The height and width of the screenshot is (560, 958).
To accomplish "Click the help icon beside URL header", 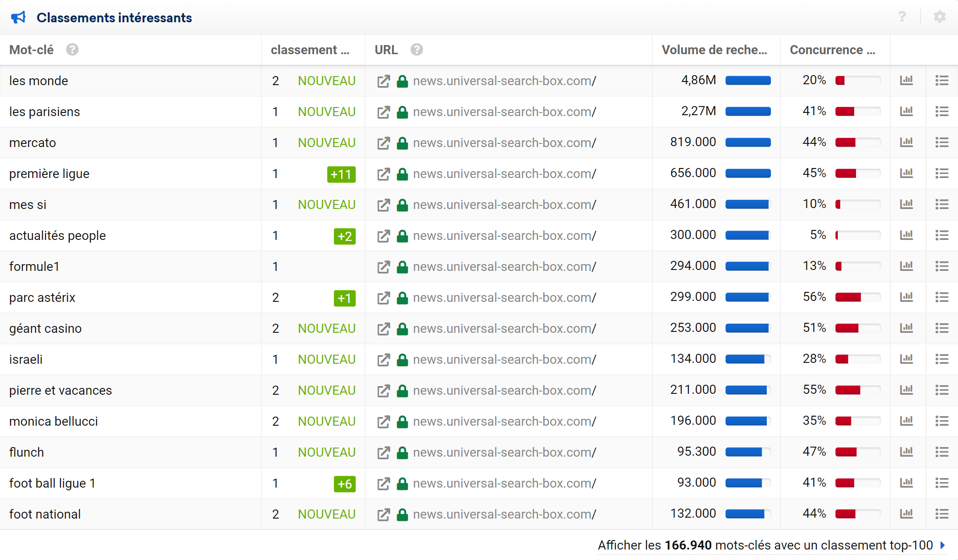I will tap(417, 50).
